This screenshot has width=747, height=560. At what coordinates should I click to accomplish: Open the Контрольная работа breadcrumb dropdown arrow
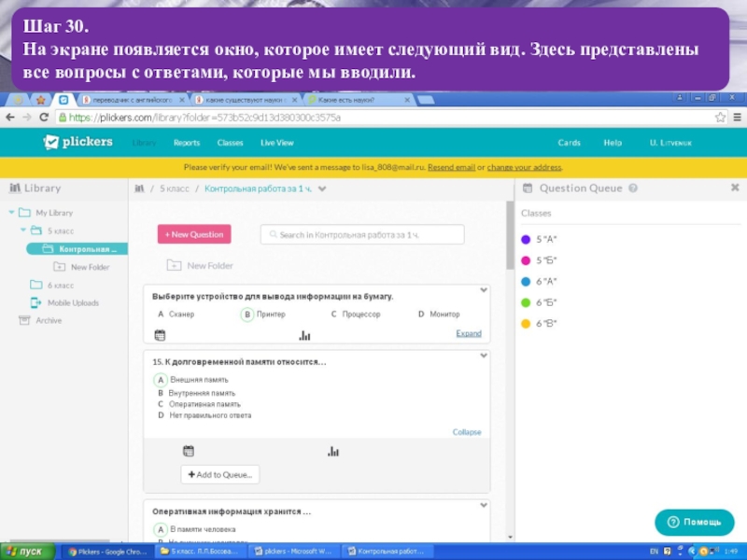[322, 189]
